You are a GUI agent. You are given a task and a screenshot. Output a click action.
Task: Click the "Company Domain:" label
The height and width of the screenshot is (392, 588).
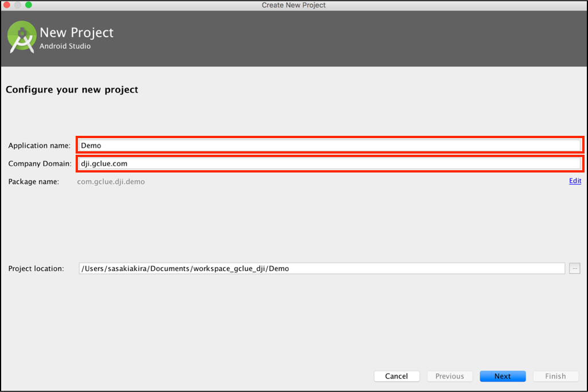40,164
